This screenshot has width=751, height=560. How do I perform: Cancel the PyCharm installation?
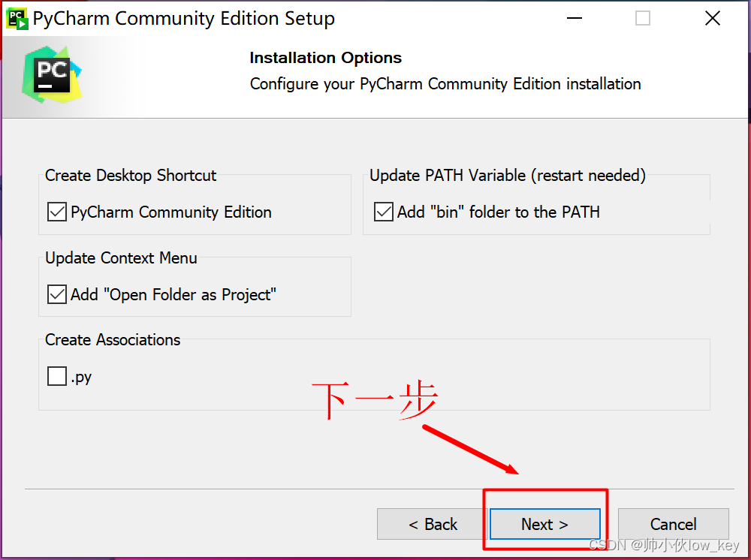(674, 524)
